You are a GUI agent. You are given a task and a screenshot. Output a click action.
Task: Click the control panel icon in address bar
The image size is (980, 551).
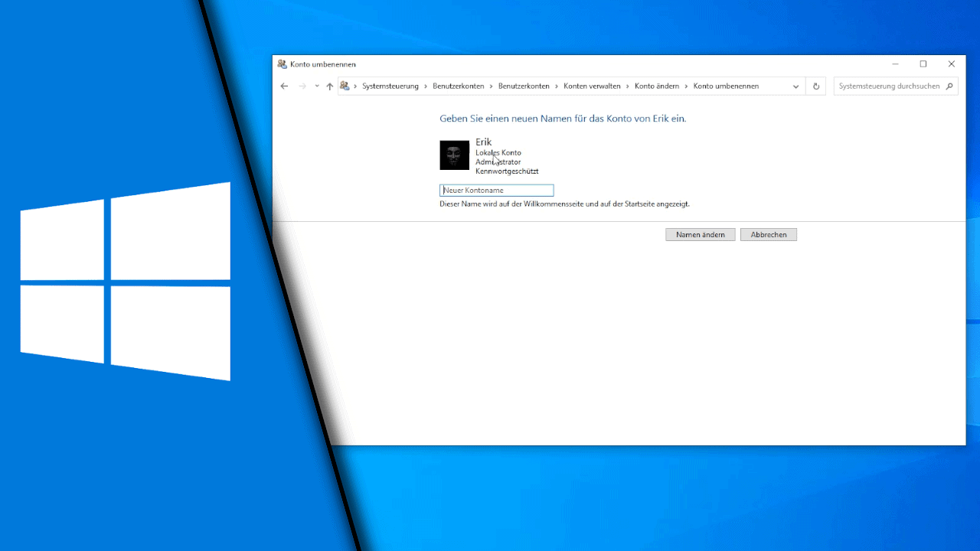pyautogui.click(x=345, y=86)
